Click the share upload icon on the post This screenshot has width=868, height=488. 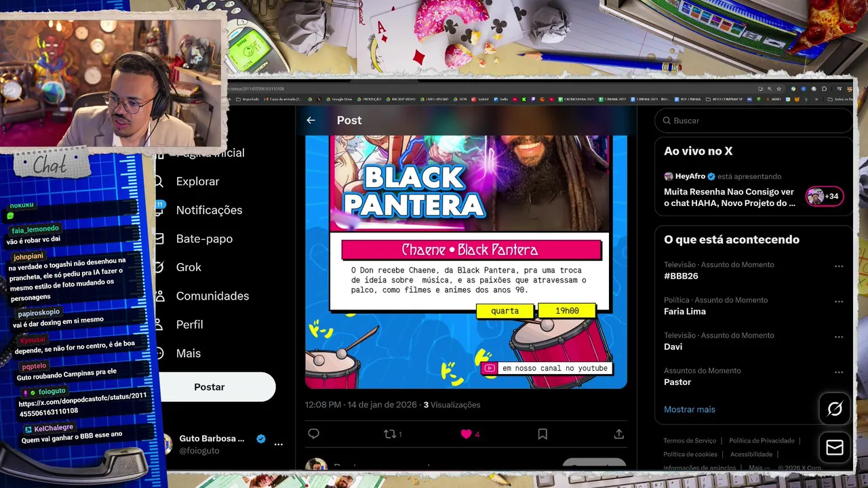click(x=618, y=434)
